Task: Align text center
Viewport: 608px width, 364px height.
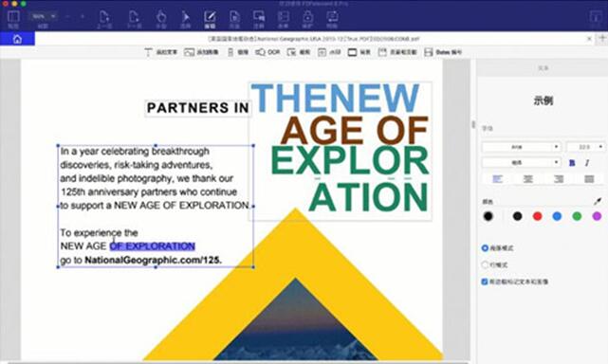Action: click(527, 179)
